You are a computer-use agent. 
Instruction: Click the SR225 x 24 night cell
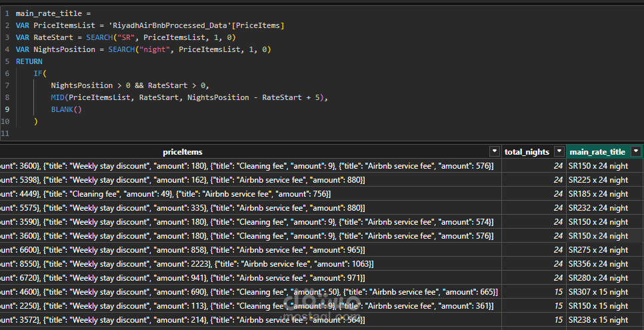coord(598,180)
